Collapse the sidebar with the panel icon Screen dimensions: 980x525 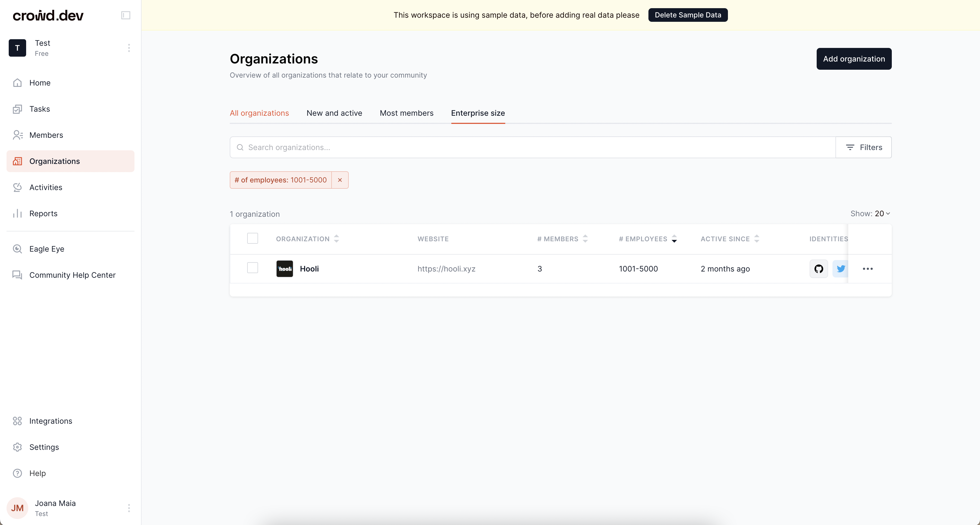(125, 15)
